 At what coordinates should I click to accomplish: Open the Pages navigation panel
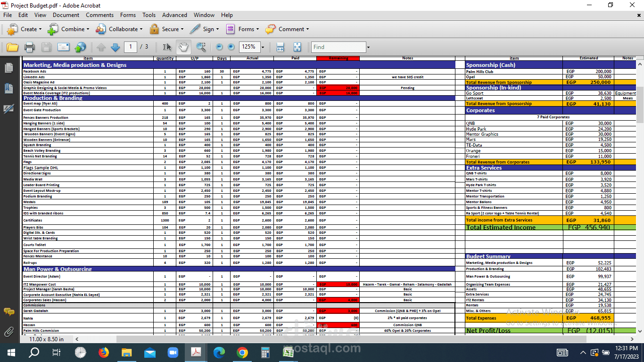coord(8,68)
